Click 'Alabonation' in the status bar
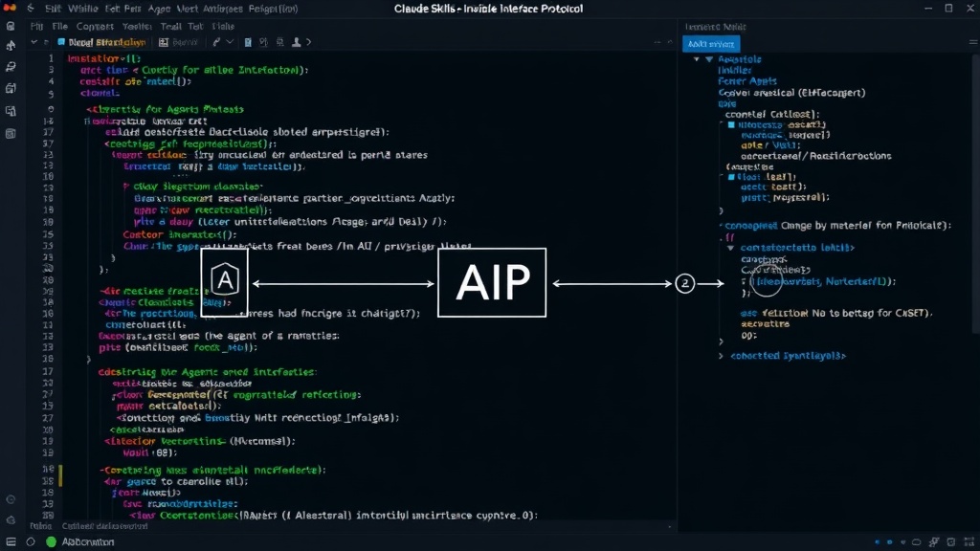Screen dimensions: 980x551 [87, 541]
